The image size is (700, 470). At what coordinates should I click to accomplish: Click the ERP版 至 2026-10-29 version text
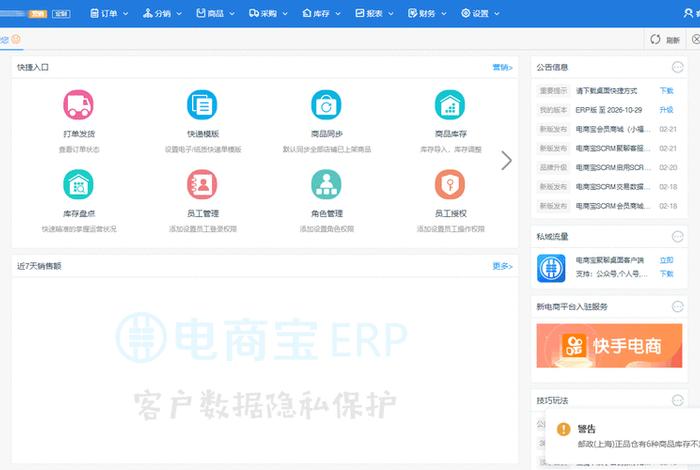pos(609,110)
